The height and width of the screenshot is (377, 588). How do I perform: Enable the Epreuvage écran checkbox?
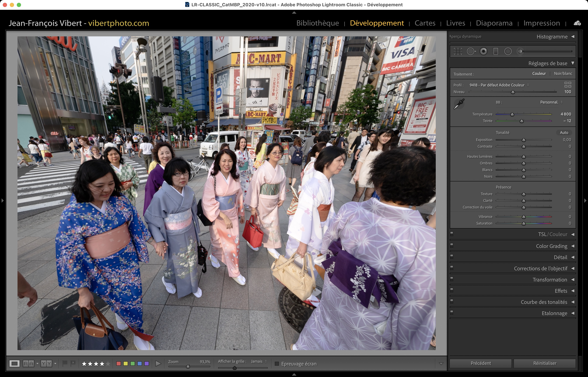277,364
